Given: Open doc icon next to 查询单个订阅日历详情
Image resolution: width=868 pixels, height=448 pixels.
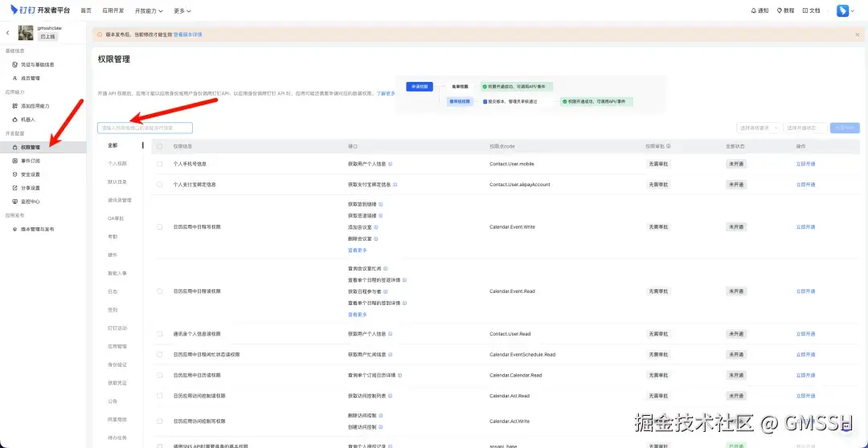Looking at the screenshot, I should pyautogui.click(x=399, y=376).
